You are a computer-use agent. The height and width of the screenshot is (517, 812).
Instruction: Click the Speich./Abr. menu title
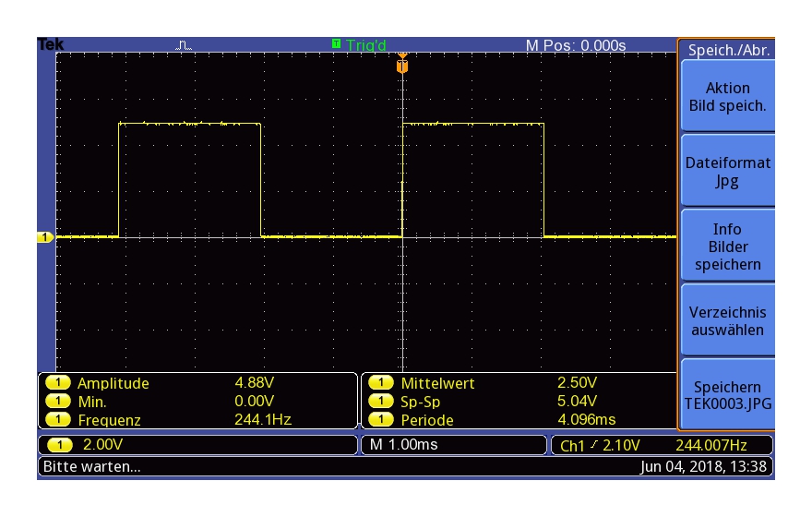[x=727, y=51]
